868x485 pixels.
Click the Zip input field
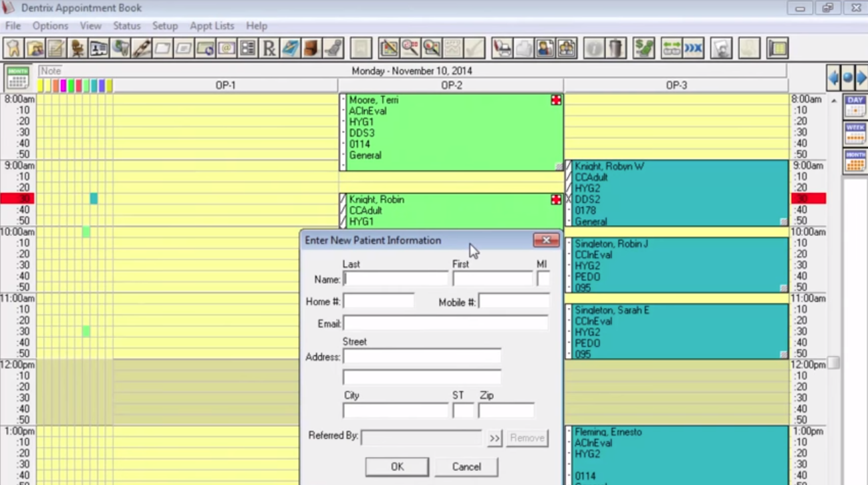pyautogui.click(x=507, y=410)
